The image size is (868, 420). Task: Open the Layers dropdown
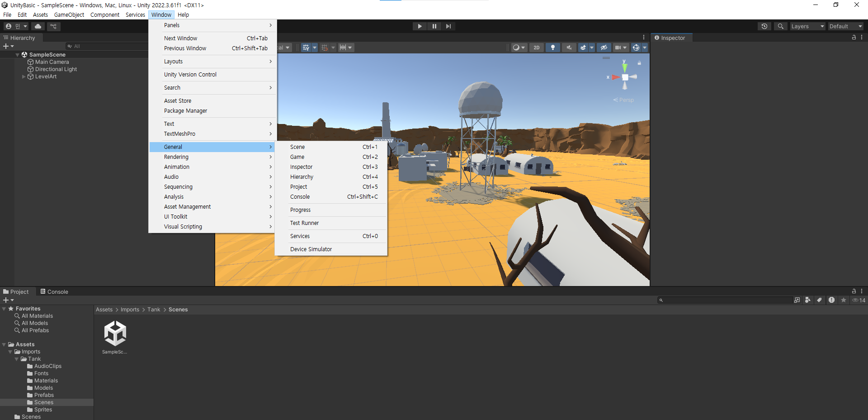[807, 26]
